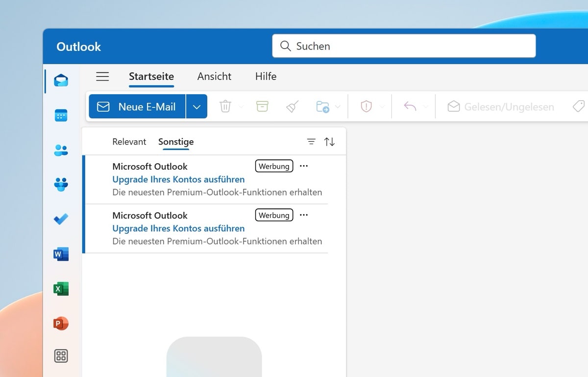Click the Gelesen/Ungelesen button
The height and width of the screenshot is (377, 588).
coord(501,106)
